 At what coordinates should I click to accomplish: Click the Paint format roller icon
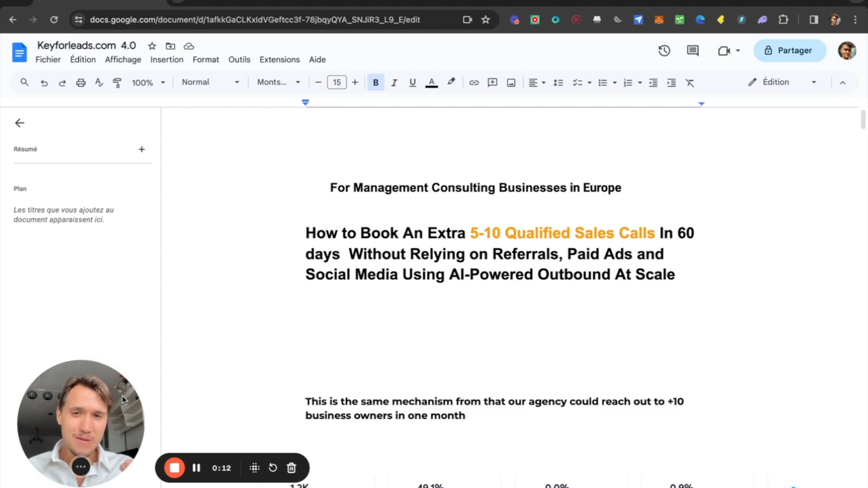click(117, 83)
